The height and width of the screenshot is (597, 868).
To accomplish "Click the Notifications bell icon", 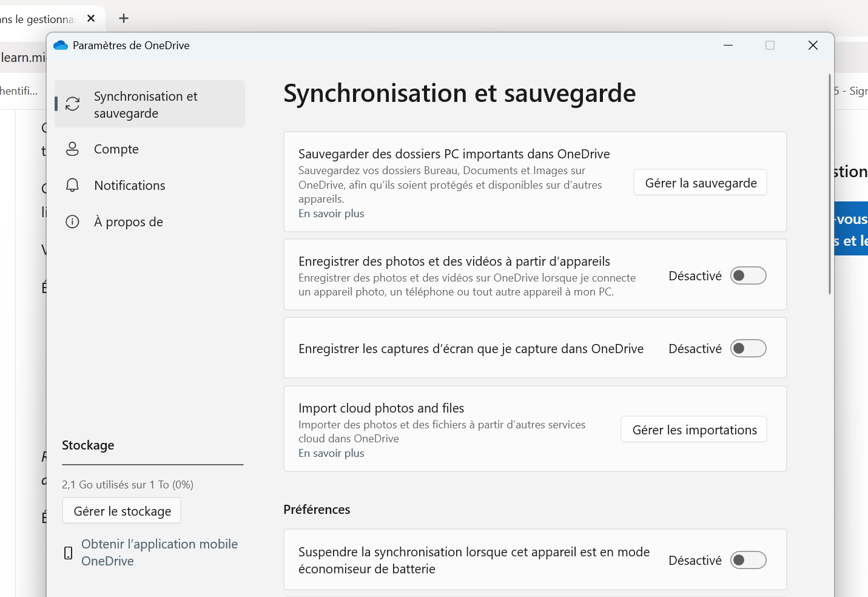I will pos(72,186).
